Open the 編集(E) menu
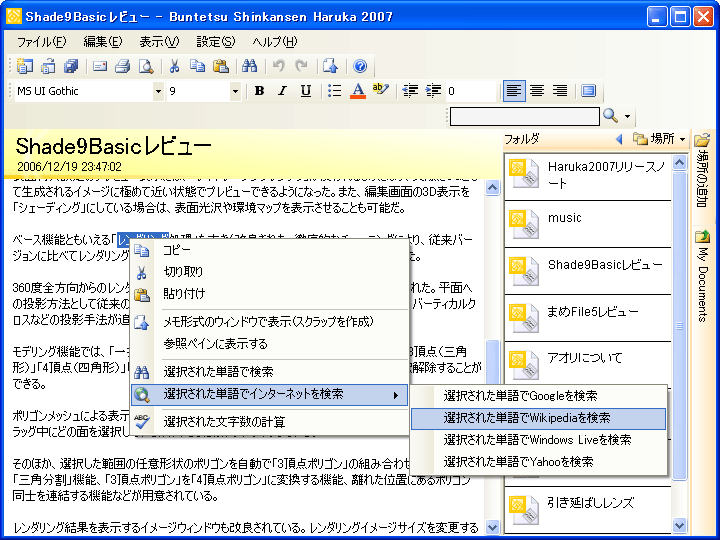 (x=103, y=42)
